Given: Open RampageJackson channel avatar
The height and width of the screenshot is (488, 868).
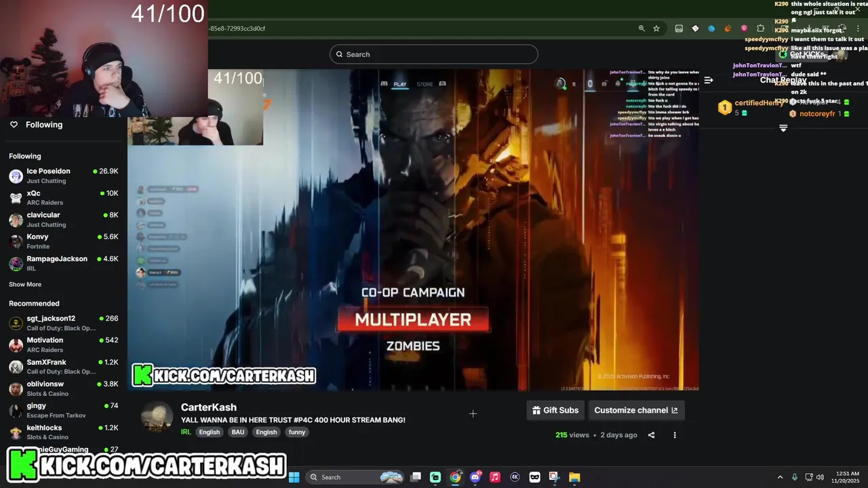Looking at the screenshot, I should click(x=16, y=264).
